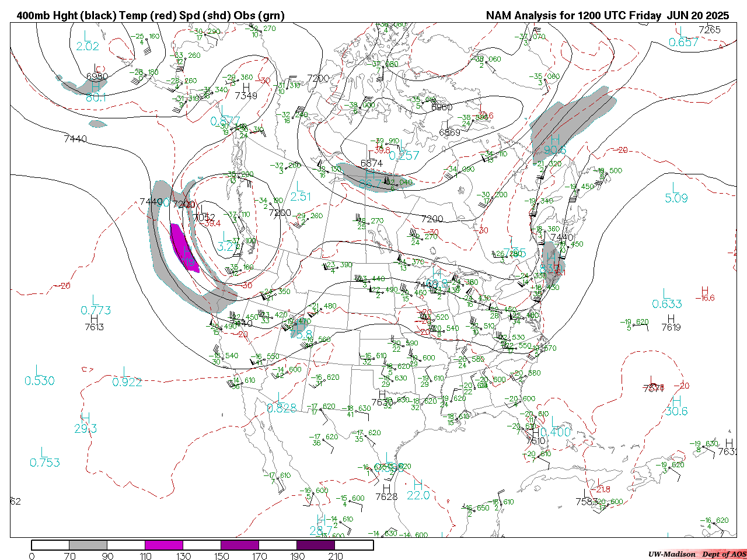This screenshot has height=560, width=747.
Task: Select the cyan L marker above 0.753
Action: tap(44, 452)
